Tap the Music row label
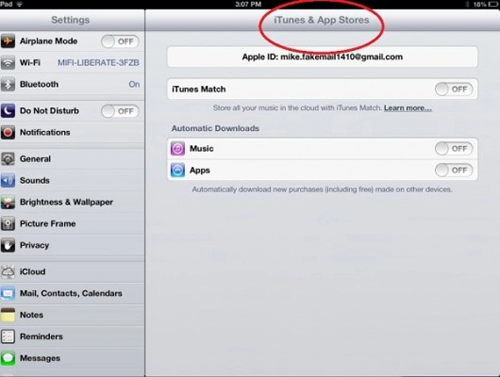This screenshot has width=500, height=377. [201, 149]
